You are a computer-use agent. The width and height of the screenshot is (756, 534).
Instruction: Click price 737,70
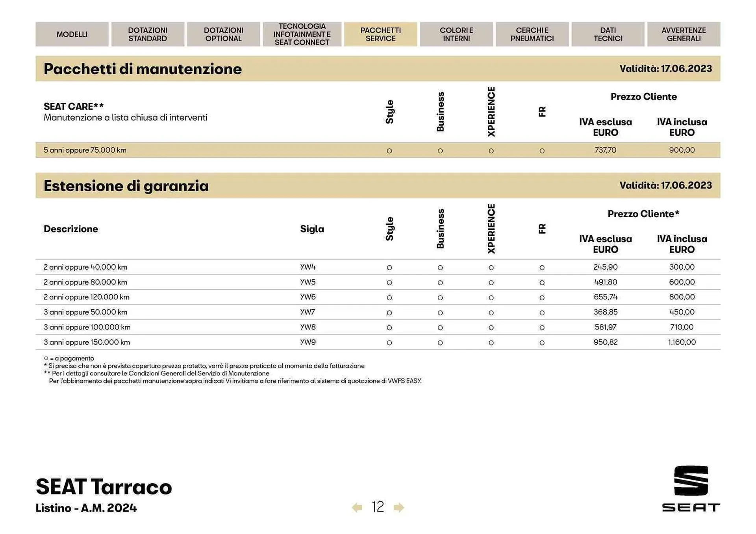click(605, 150)
